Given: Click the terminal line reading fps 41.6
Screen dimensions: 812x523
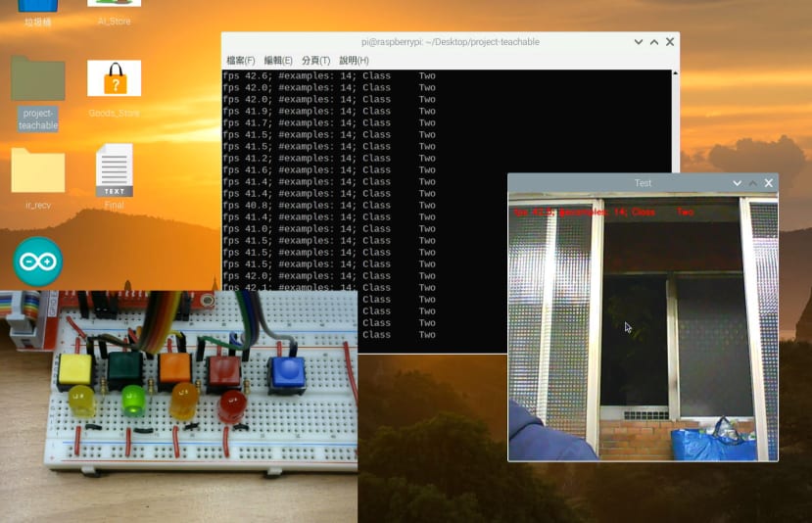Looking at the screenshot, I should click(x=329, y=170).
